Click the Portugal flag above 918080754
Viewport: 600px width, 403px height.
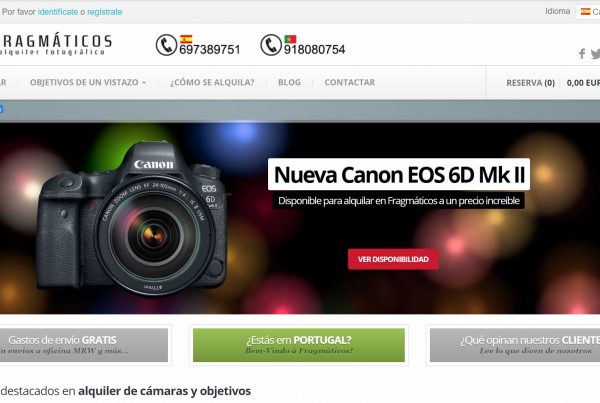coord(290,39)
